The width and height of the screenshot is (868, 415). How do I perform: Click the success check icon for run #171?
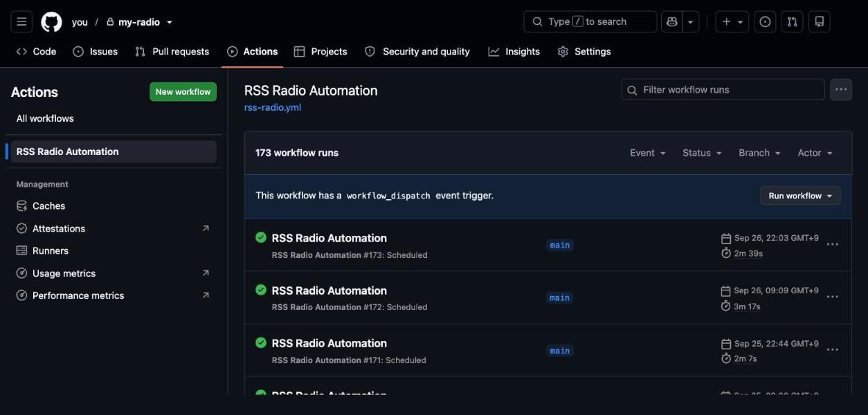(x=261, y=342)
